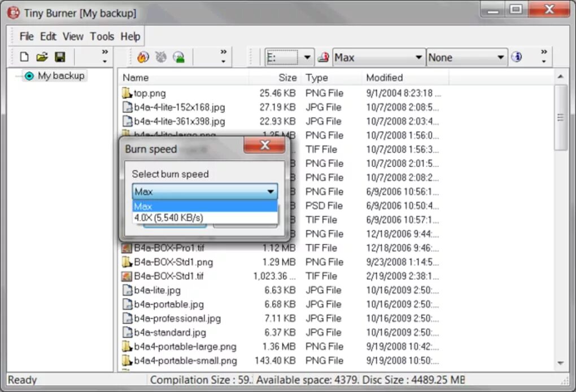Image resolution: width=576 pixels, height=392 pixels.
Task: Expand the rightmost toolbar overflow chevron
Action: (544, 56)
